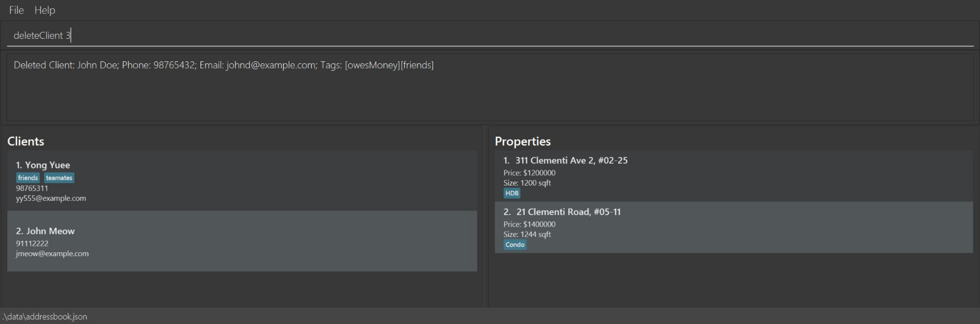This screenshot has height=324, width=980.
Task: Click Yong Yuee's phone number 98765311
Action: tap(32, 188)
